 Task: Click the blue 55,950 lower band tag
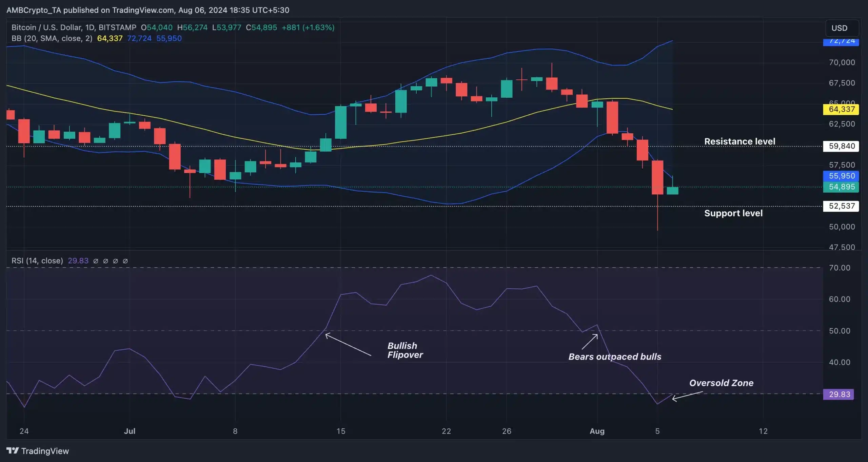[x=841, y=176]
